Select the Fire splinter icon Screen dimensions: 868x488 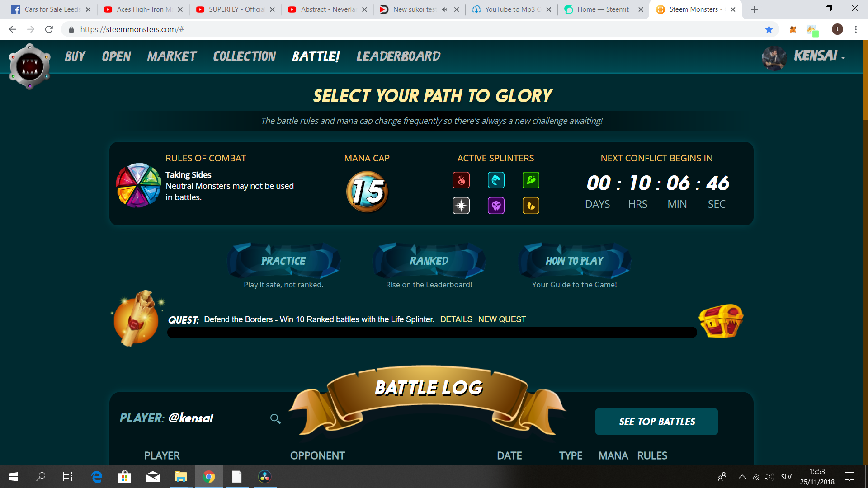coord(461,180)
